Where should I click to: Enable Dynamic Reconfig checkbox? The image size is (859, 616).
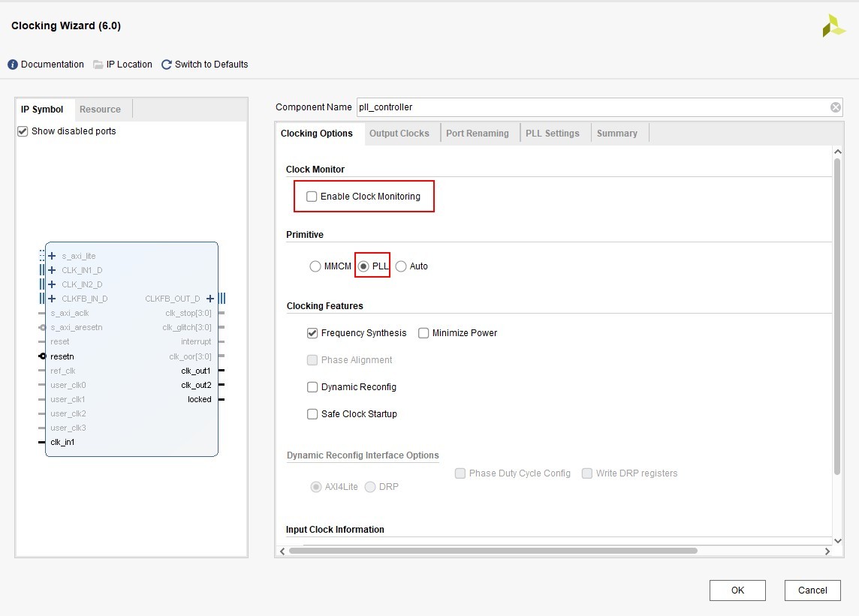pos(312,387)
